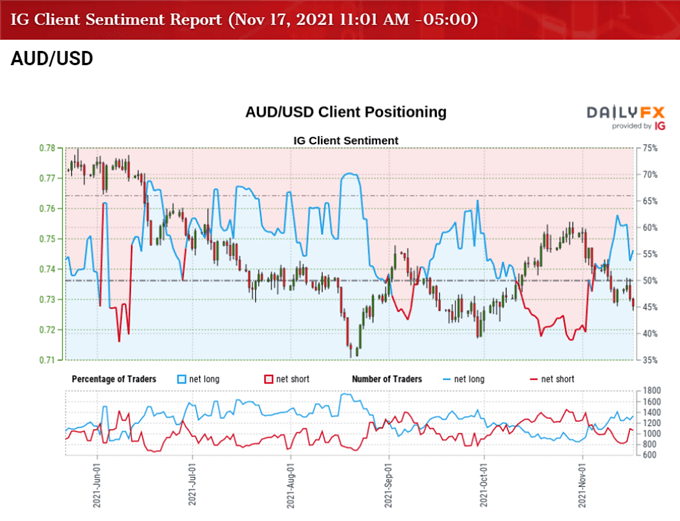Click the 1800 traders axis label
The width and height of the screenshot is (680, 521).
(x=652, y=390)
